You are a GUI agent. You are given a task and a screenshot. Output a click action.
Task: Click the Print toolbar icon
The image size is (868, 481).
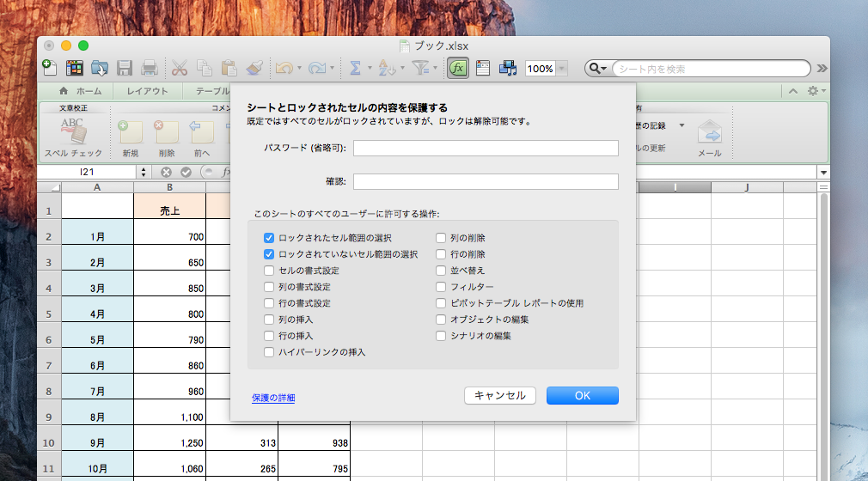coord(149,68)
